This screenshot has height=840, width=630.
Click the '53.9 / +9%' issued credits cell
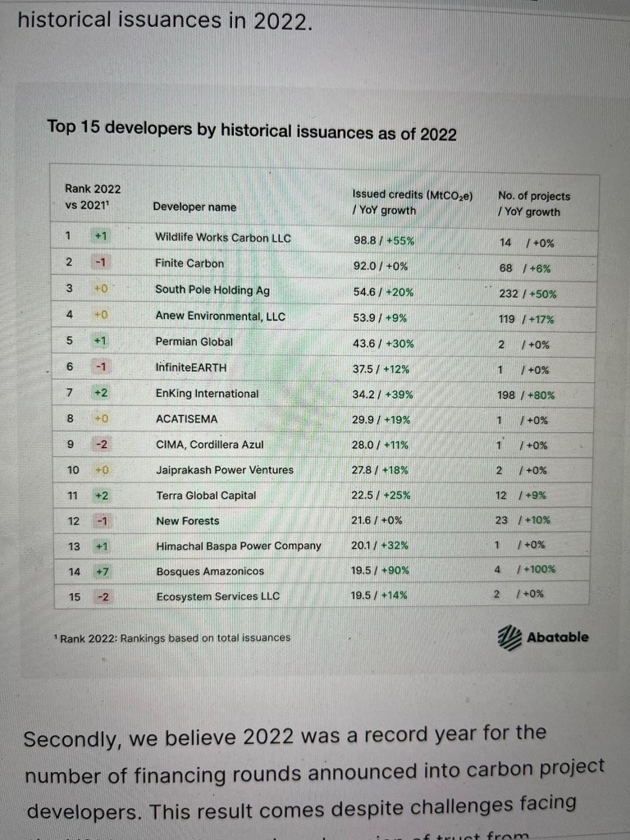coord(380,317)
